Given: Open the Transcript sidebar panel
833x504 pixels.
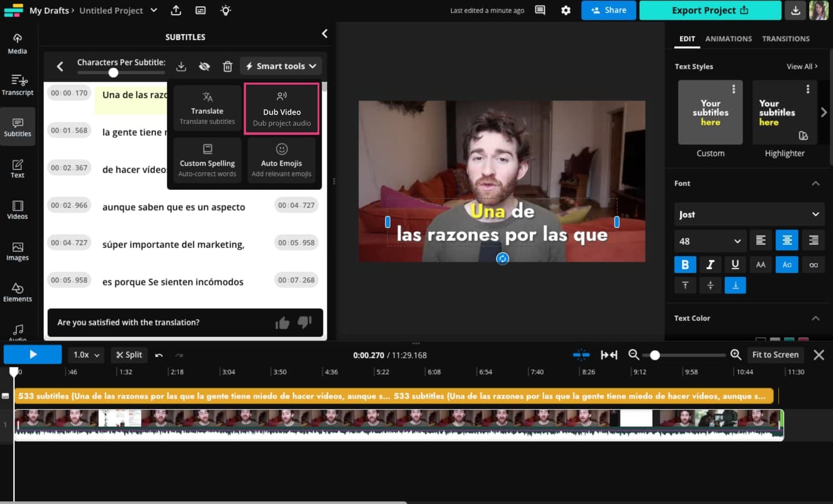Looking at the screenshot, I should tap(17, 85).
